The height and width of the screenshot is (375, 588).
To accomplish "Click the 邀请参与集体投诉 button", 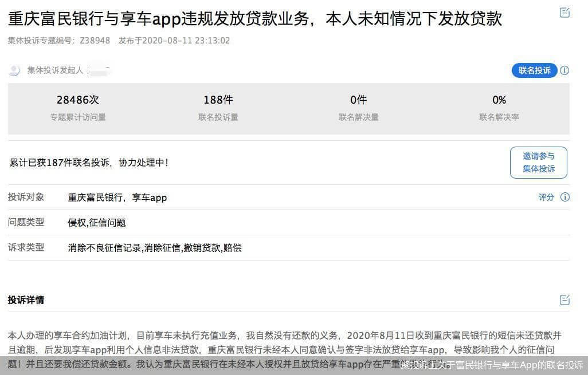I will click(x=539, y=163).
